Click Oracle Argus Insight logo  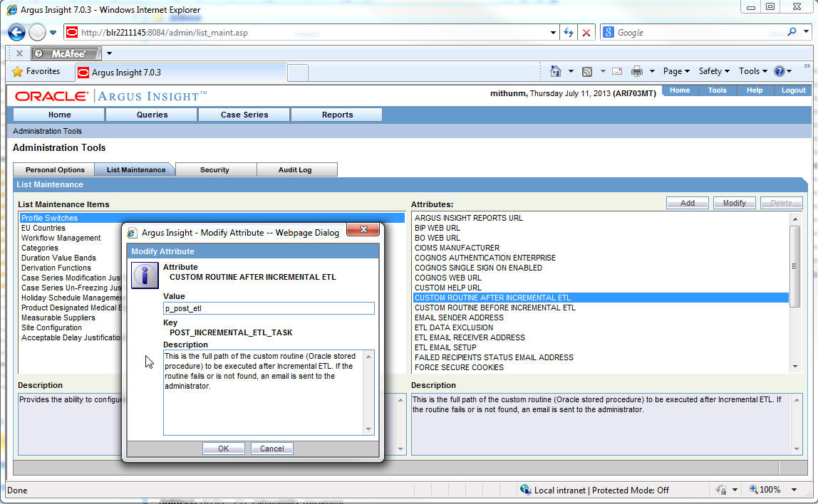[111, 96]
